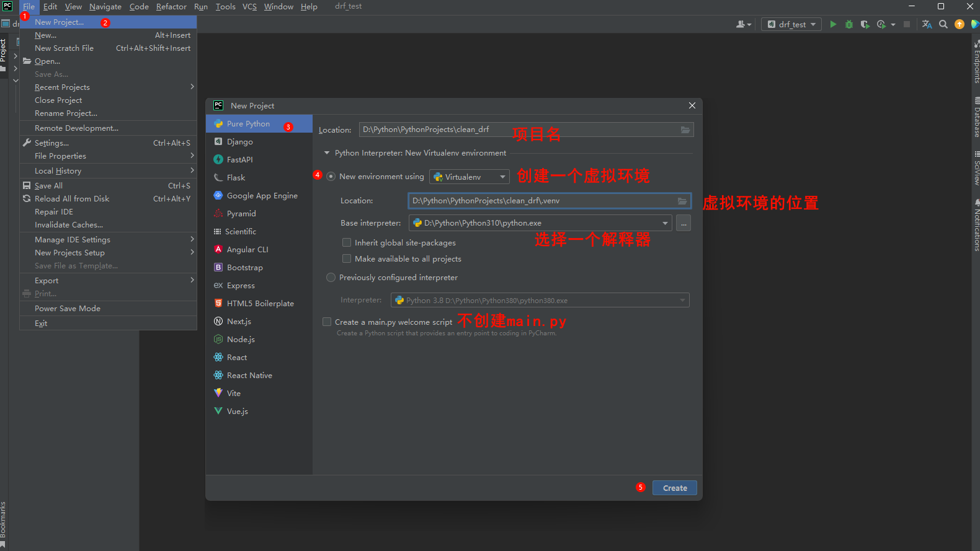
Task: Open the Translate icon in the toolbar
Action: (927, 24)
